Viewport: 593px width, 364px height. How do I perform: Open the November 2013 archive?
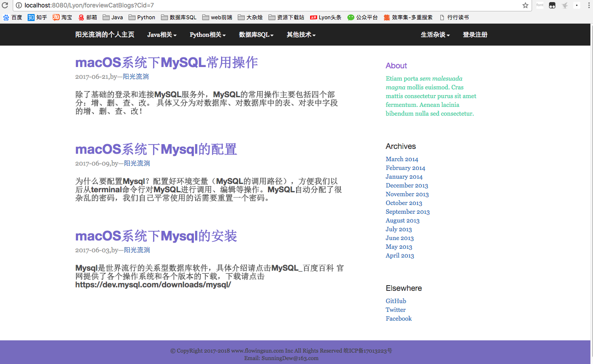coord(407,194)
